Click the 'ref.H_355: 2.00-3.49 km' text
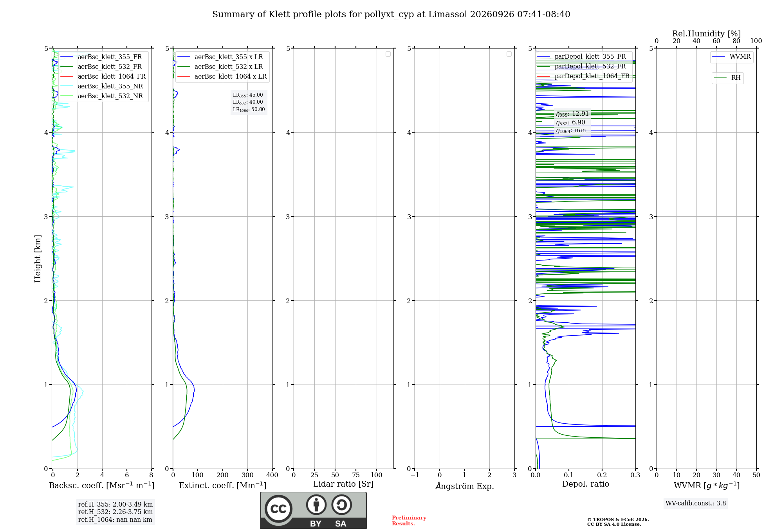This screenshot has width=783, height=532. click(115, 505)
